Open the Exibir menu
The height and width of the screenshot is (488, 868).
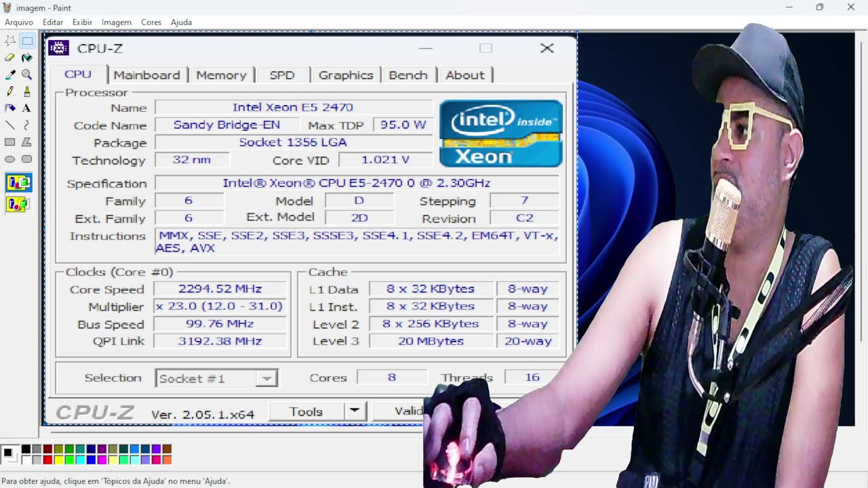point(82,22)
